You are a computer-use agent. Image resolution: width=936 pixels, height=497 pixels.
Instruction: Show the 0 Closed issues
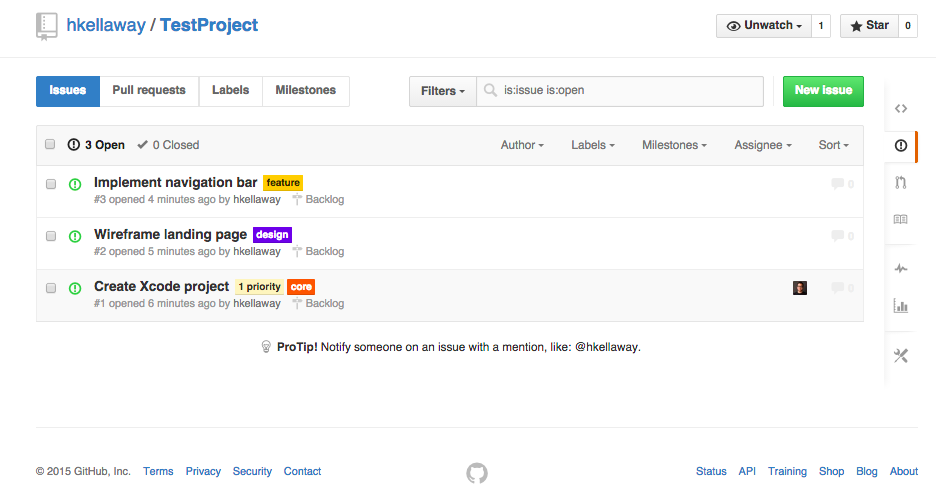[168, 145]
